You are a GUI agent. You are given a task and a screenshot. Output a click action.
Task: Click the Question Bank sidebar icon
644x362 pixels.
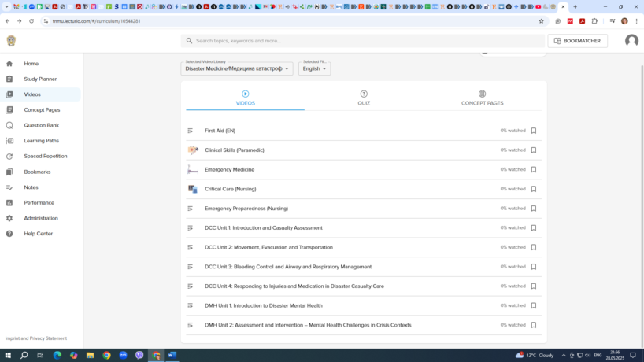(x=9, y=125)
